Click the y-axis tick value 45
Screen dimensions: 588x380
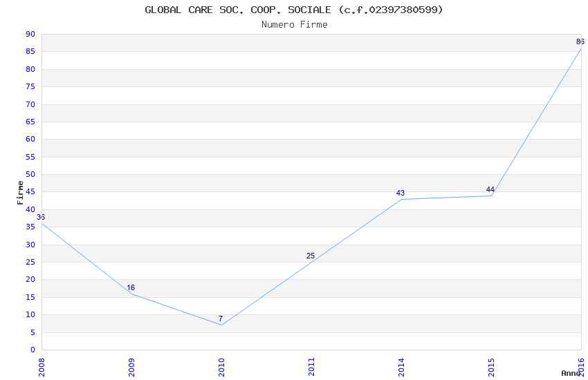click(x=30, y=191)
